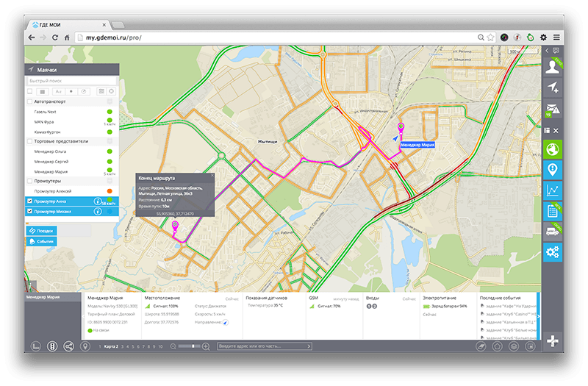This screenshot has width=588, height=386.
Task: Open settings gears icon in right sidebar
Action: [553, 252]
